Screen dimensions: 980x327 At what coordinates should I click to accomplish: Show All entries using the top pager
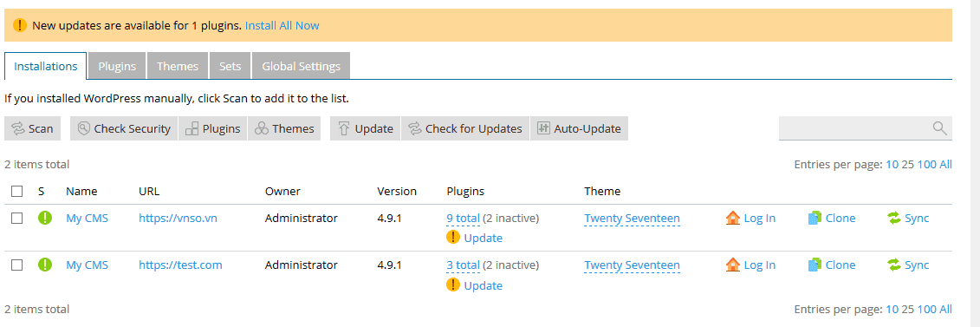(x=945, y=165)
